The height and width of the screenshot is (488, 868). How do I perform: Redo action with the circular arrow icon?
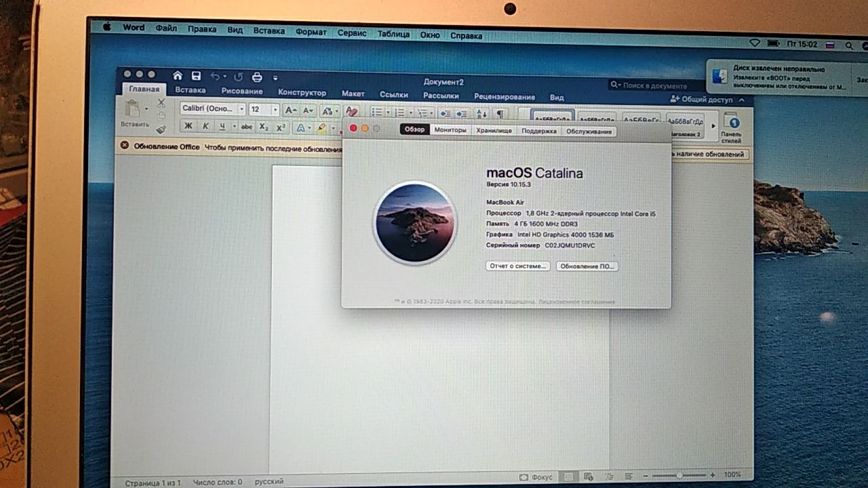coord(238,77)
